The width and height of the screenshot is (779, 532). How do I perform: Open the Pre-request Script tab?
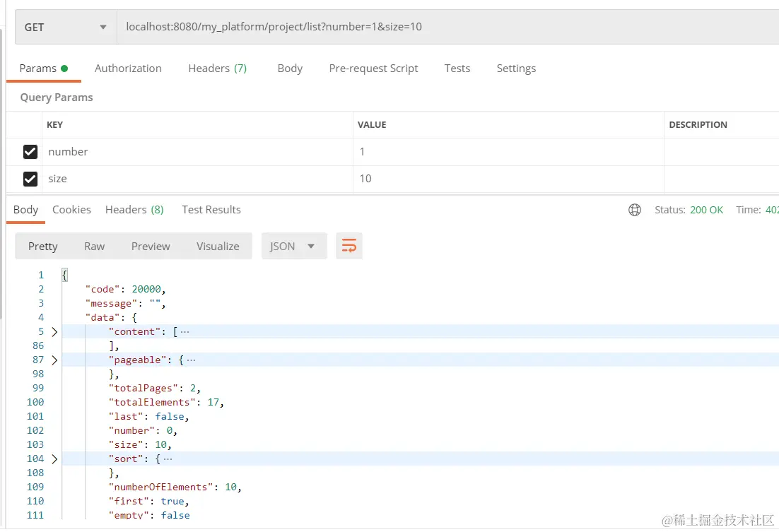[x=374, y=69]
